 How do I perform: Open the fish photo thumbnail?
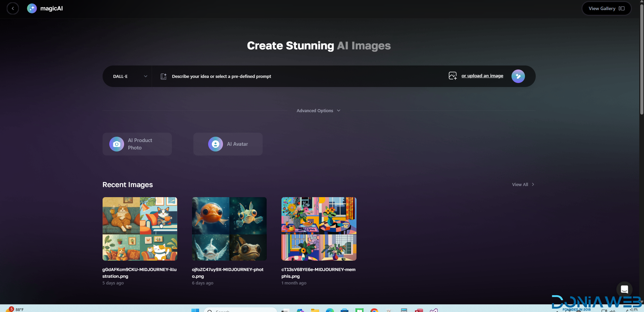coord(229,229)
